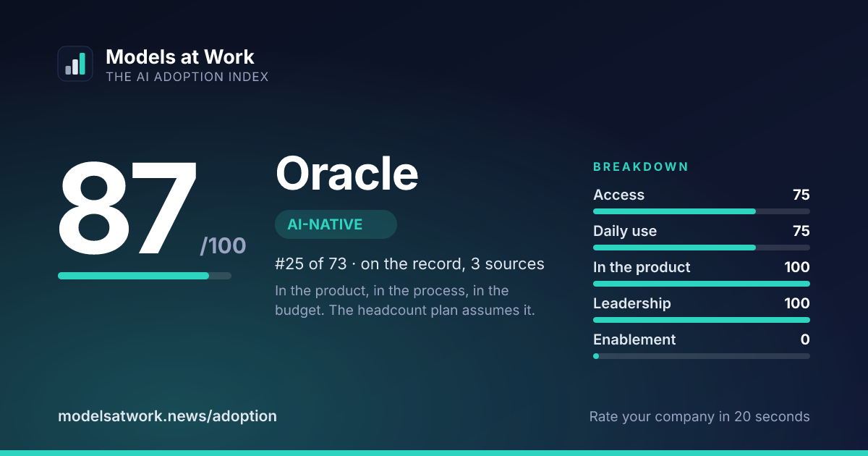Click "THE AI ADOPTION INDEX" subtitle
Image resolution: width=868 pixels, height=456 pixels.
[187, 77]
